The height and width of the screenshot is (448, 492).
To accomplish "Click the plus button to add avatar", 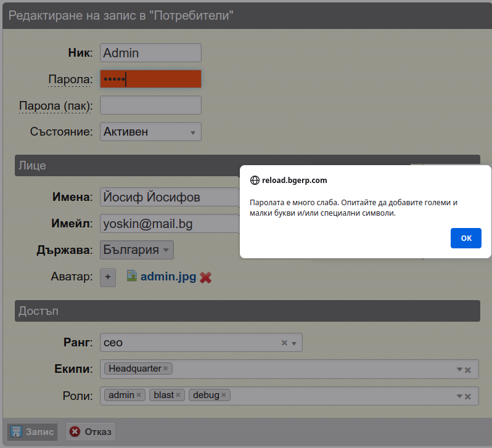I will pyautogui.click(x=108, y=277).
